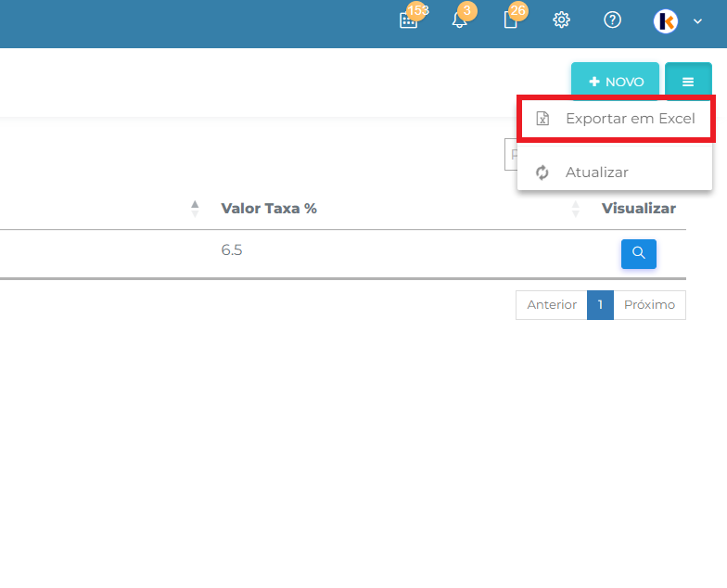This screenshot has width=727, height=588.
Task: Select page 1 in pagination
Action: point(600,304)
